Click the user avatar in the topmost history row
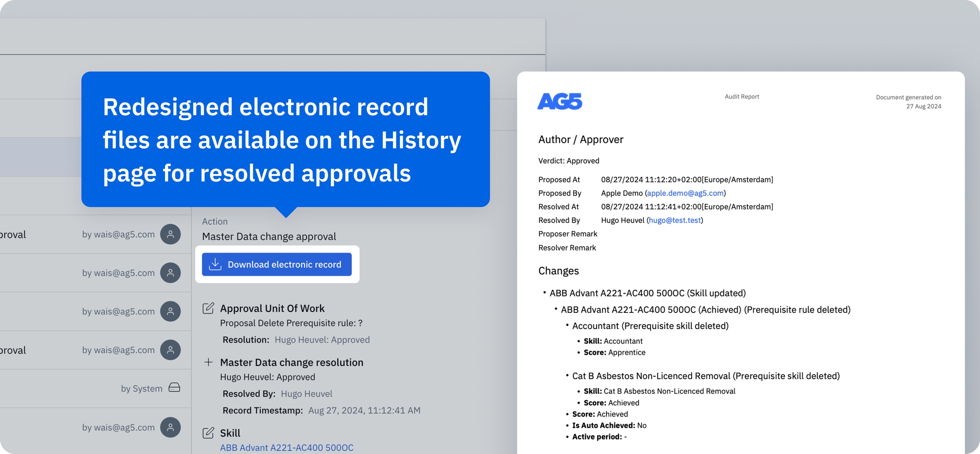This screenshot has height=454, width=980. tap(170, 234)
